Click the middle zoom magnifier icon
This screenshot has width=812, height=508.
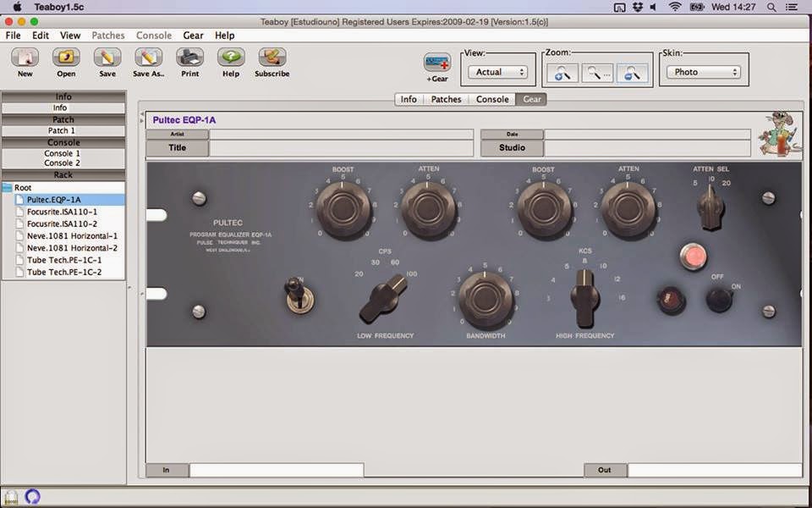pos(598,74)
